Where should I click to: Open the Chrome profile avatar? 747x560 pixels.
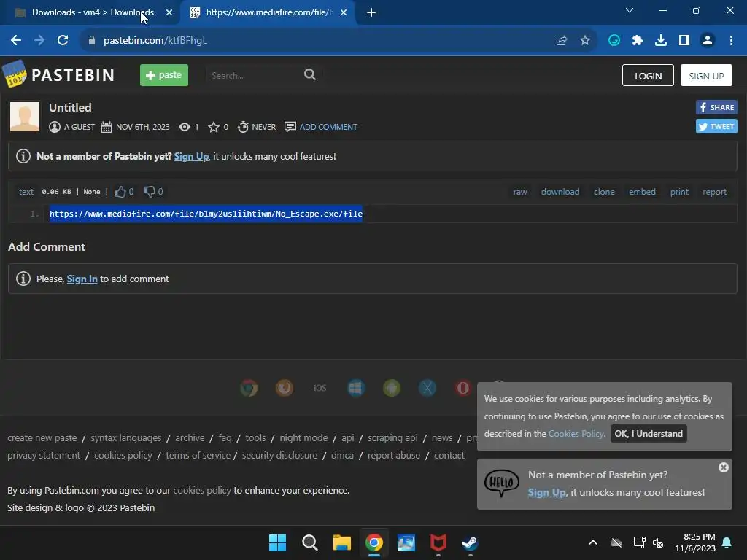coord(708,41)
